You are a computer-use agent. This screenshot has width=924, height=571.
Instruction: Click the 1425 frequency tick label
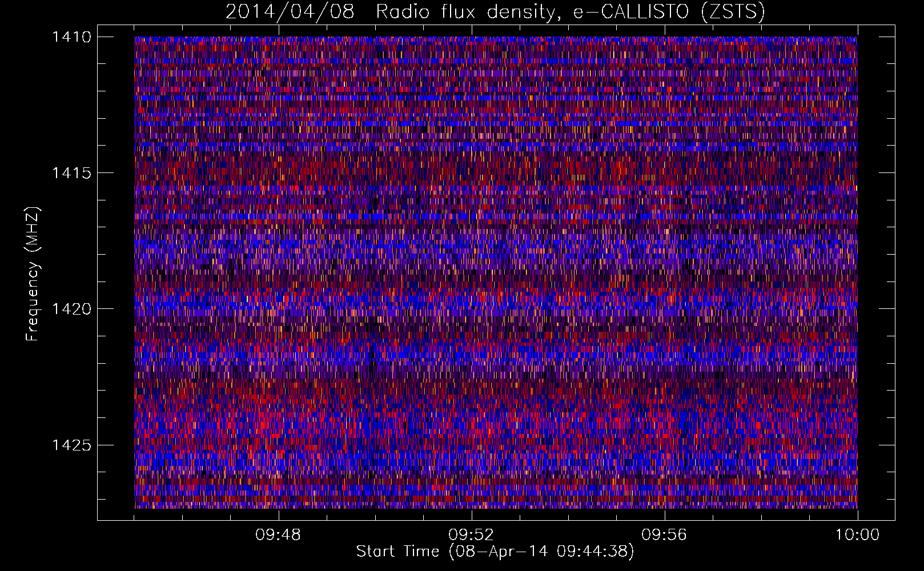click(x=71, y=445)
